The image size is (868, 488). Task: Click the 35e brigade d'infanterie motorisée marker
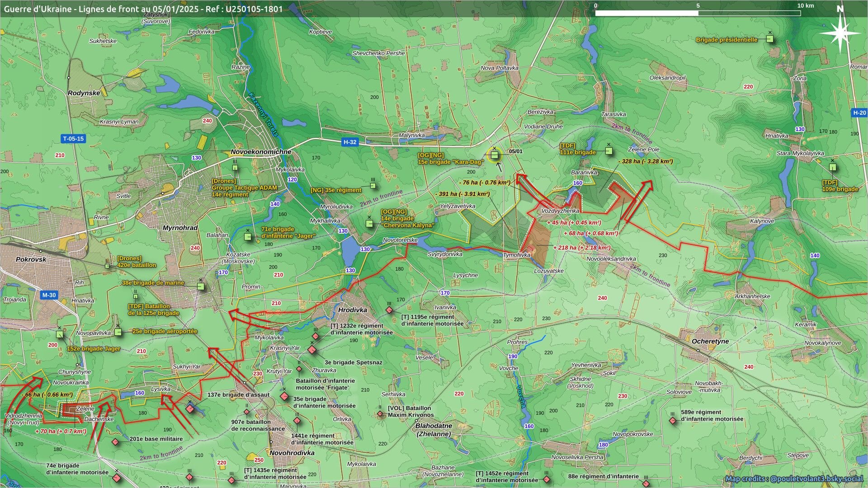click(284, 396)
